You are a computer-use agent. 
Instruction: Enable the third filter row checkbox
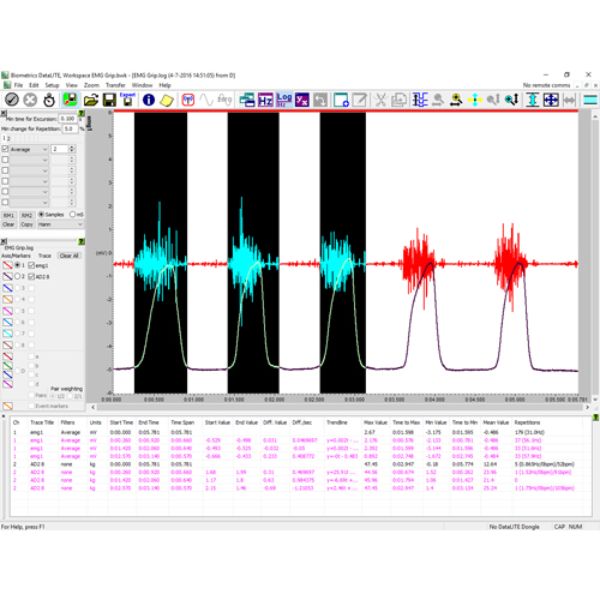(5, 170)
